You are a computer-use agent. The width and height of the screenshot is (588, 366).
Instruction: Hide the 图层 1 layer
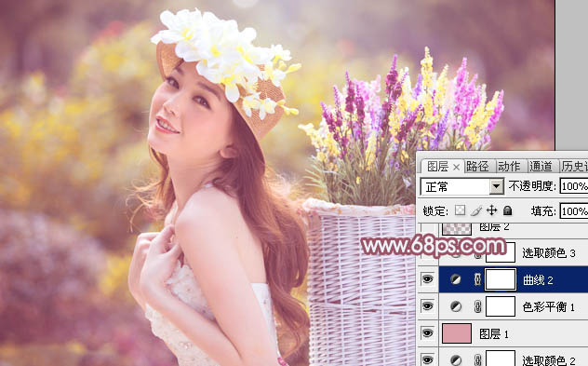point(427,333)
